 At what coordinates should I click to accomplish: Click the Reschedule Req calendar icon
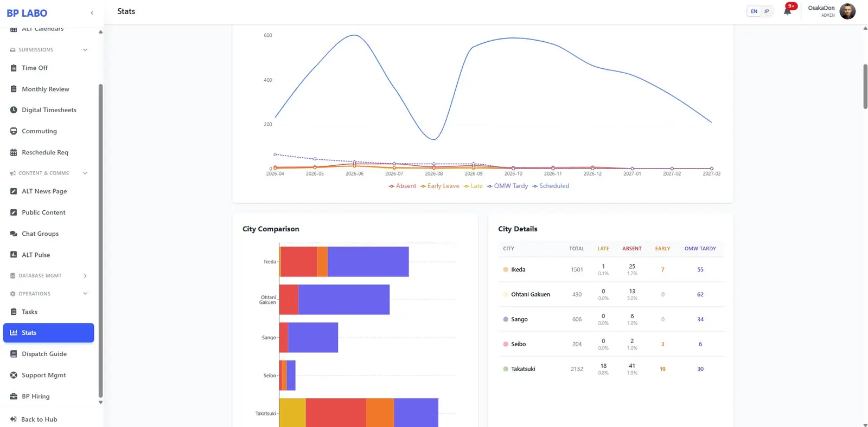[14, 152]
